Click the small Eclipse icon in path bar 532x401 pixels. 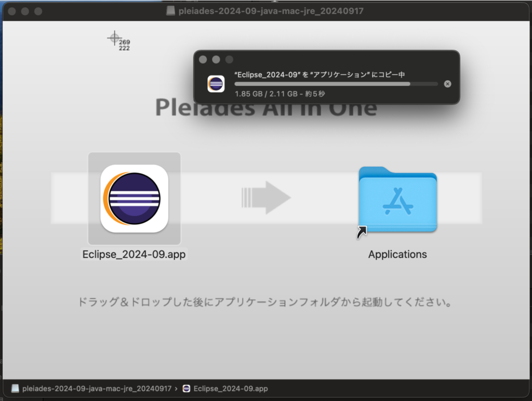[x=187, y=389]
